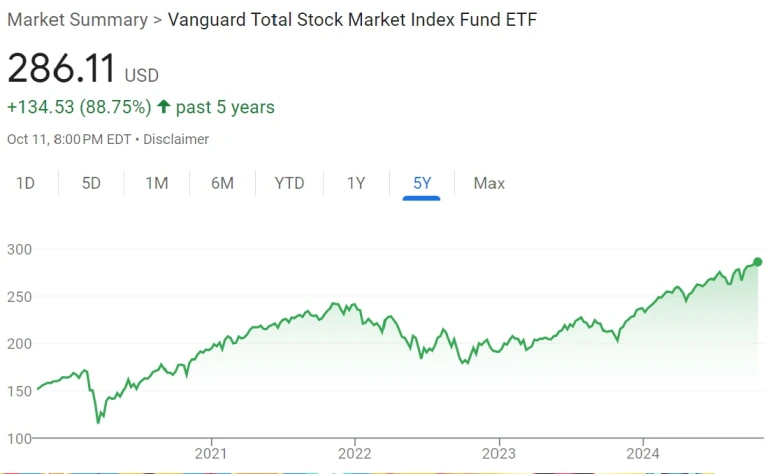The width and height of the screenshot is (773, 474).
Task: Click the 2022 x-axis marker
Action: click(354, 453)
